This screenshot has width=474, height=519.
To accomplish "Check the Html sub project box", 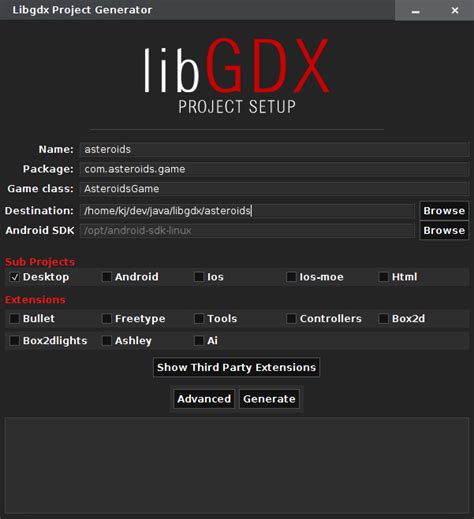I will click(384, 277).
